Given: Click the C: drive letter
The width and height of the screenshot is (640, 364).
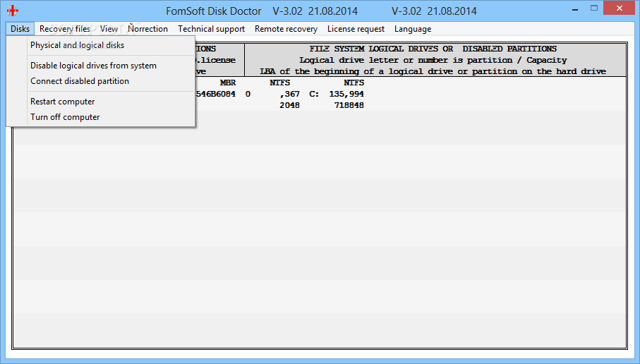Looking at the screenshot, I should 314,95.
